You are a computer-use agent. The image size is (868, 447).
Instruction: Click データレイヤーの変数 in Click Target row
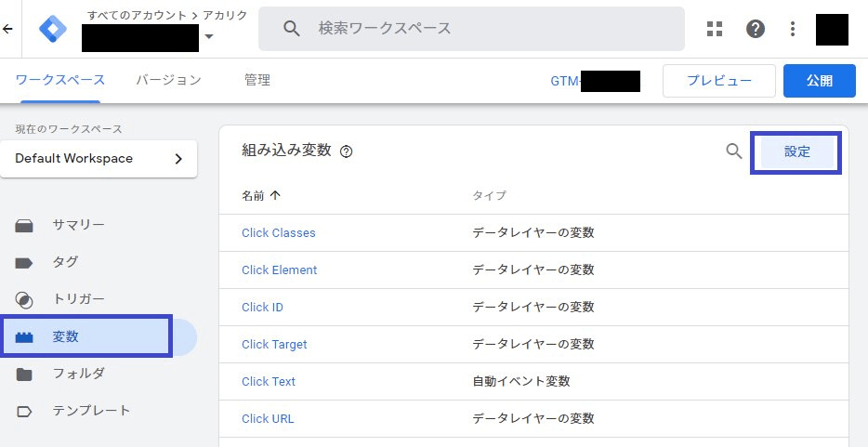pyautogui.click(x=533, y=344)
